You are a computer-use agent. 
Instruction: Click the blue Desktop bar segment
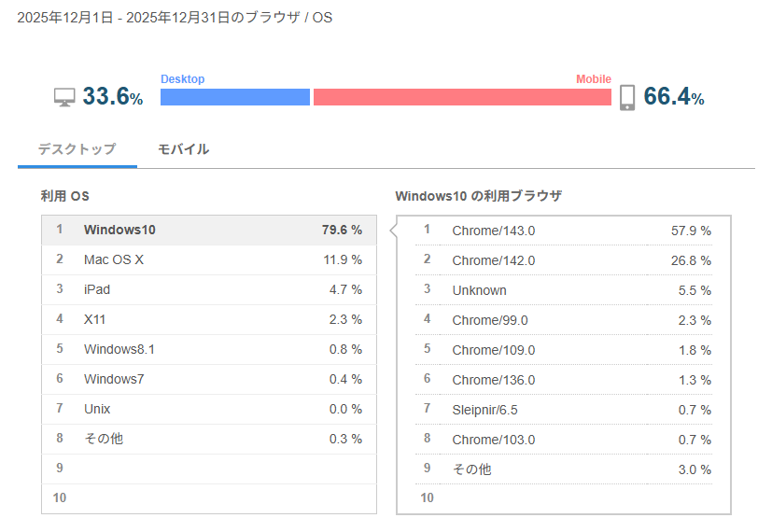click(x=234, y=97)
